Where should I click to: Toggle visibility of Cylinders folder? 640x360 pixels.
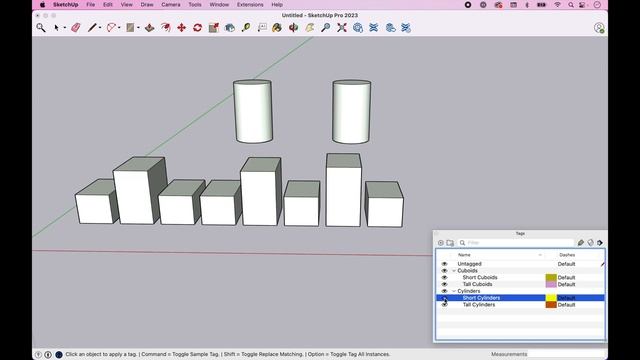444,291
